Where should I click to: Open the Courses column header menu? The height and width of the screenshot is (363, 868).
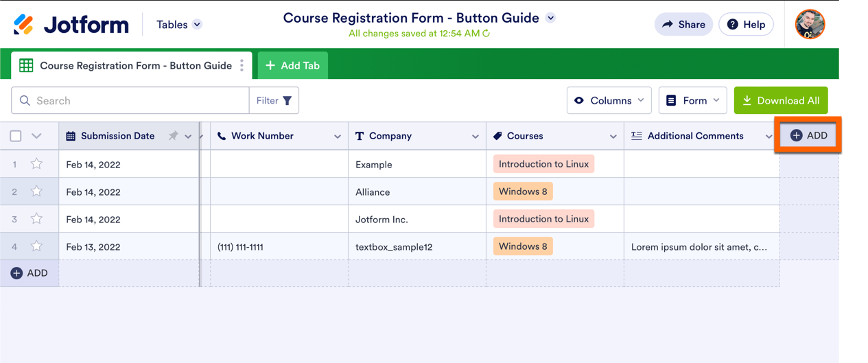click(x=613, y=137)
